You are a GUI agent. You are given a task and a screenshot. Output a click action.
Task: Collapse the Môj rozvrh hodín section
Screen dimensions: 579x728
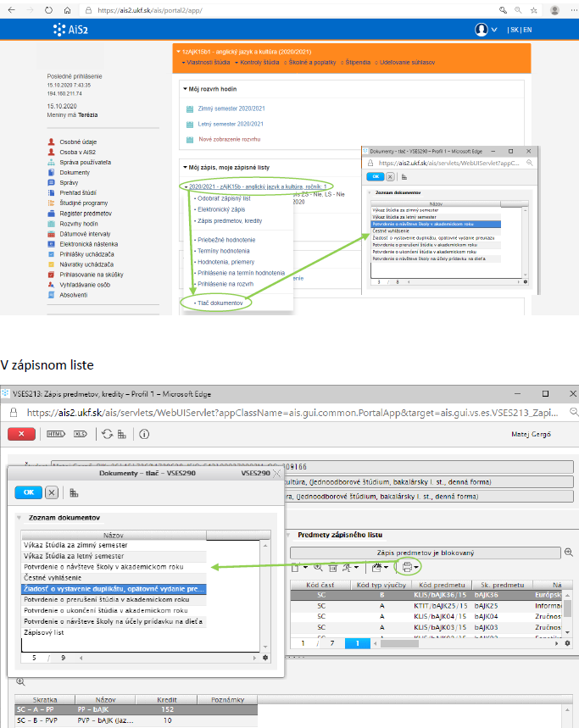point(185,87)
